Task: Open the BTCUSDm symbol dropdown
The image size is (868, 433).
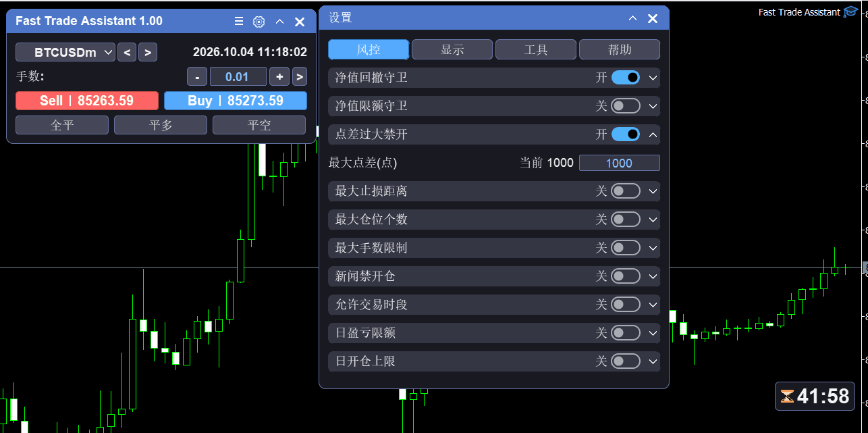Action: 65,52
